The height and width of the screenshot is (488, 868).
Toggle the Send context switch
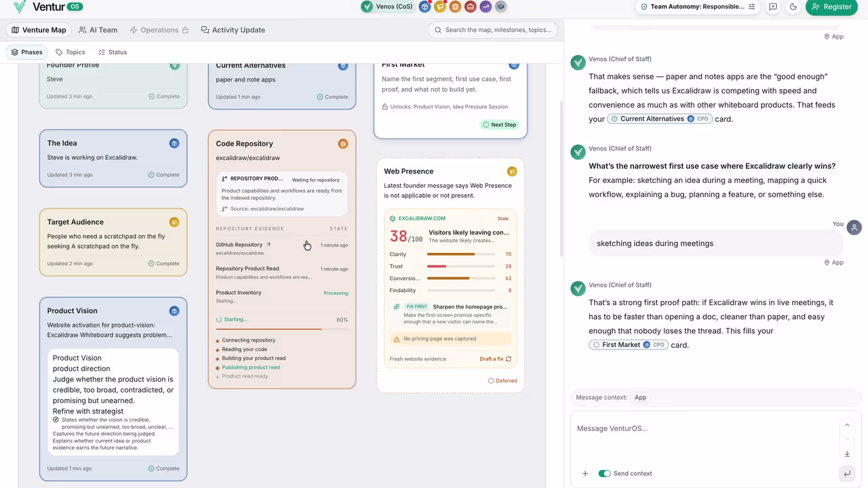pos(604,474)
